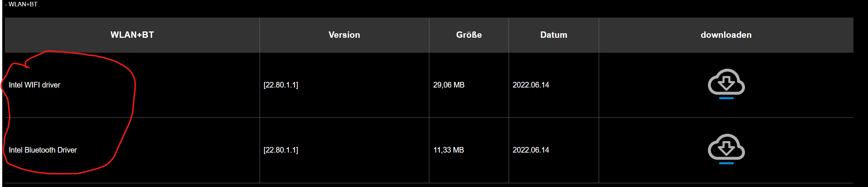Click blue underline beneath WIFI download icon
The image size is (868, 187).
[x=726, y=98]
